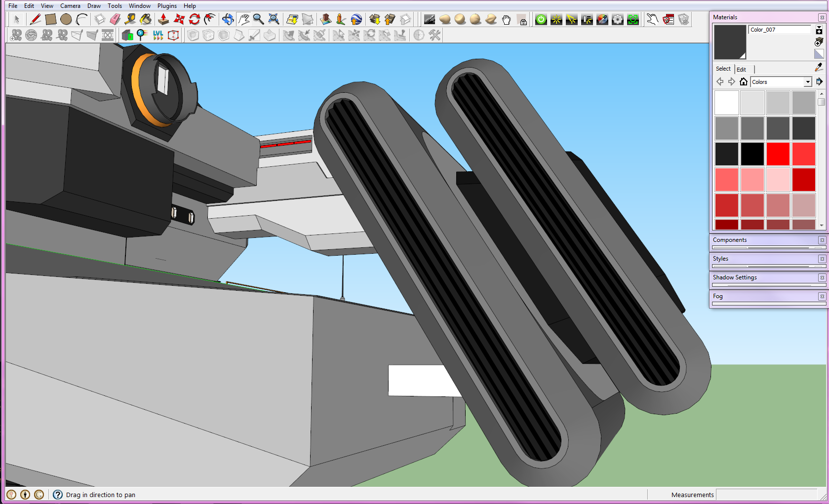Screen dimensions: 829x504
Task: Select the arrow Select tool
Action: coord(17,19)
